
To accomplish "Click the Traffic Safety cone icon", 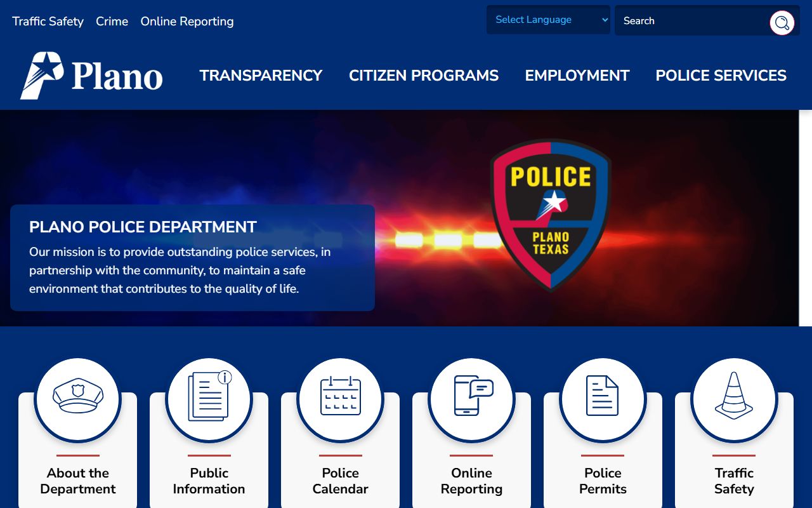I will [x=734, y=396].
